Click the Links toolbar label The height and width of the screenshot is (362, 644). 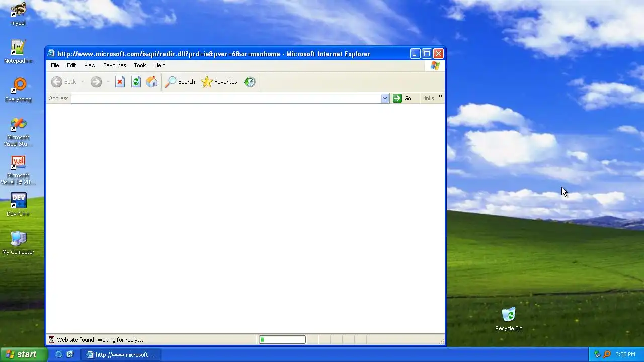(x=428, y=98)
